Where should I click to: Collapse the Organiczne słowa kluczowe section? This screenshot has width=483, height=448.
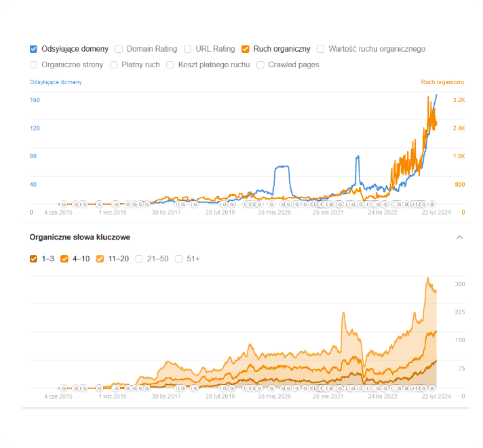pyautogui.click(x=459, y=238)
